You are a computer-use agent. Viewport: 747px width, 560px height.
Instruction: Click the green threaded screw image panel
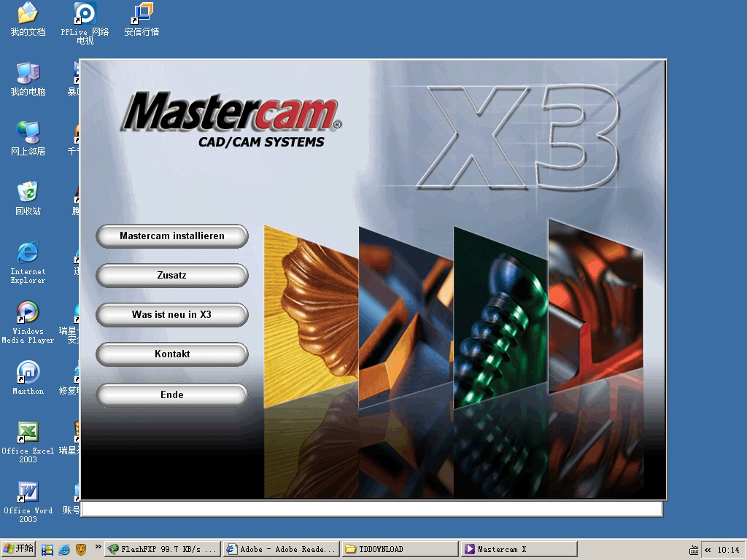pos(500,318)
